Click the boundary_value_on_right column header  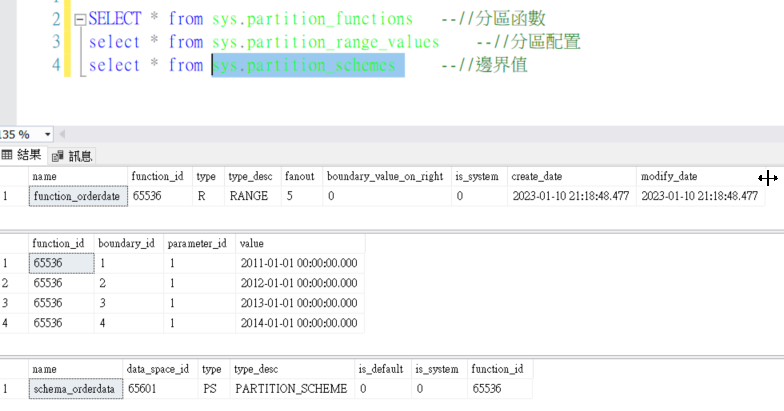(387, 176)
